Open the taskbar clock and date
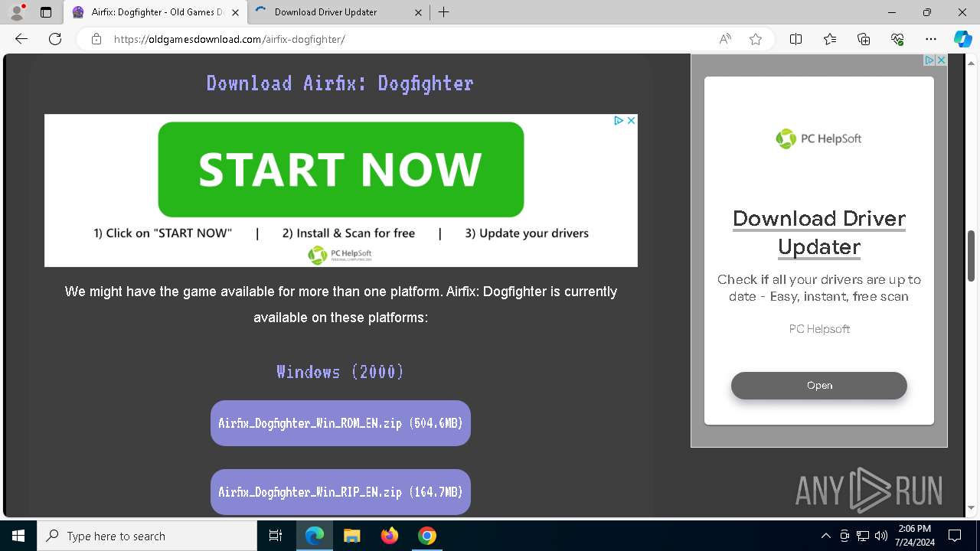This screenshot has width=980, height=551. click(x=914, y=536)
